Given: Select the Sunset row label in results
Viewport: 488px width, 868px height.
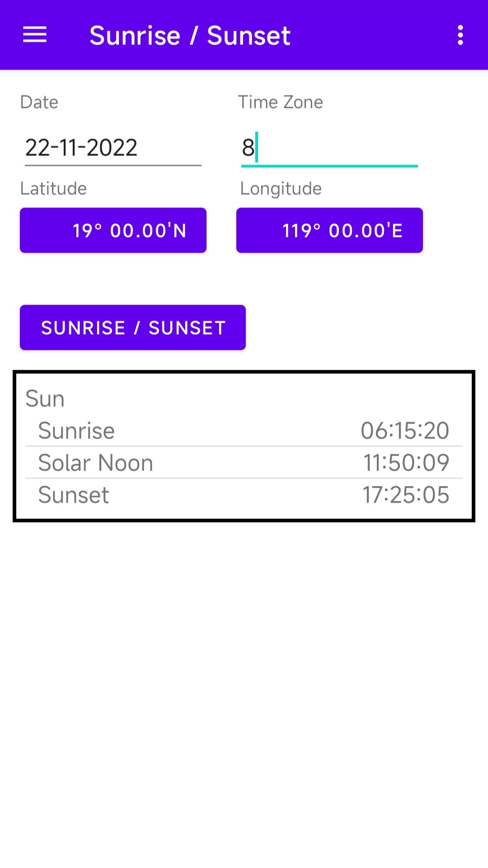Looking at the screenshot, I should pyautogui.click(x=74, y=495).
